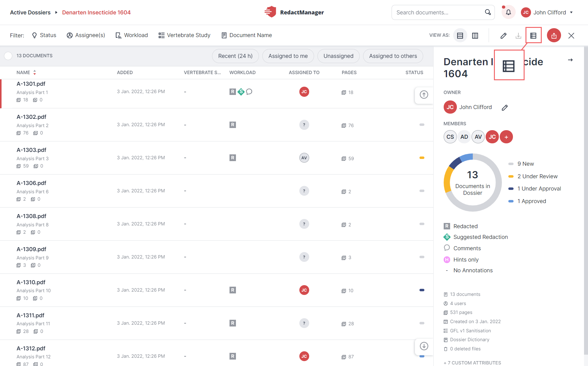Filter legend by Suggested Redaction
Screen dimensions: 588x366
pos(476,237)
